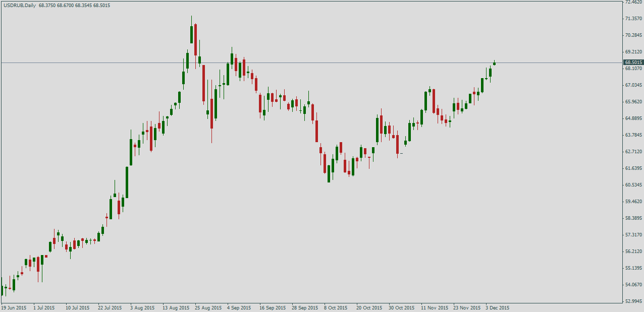Click the latest candle at chart's right end
644x312 pixels.
click(x=495, y=63)
